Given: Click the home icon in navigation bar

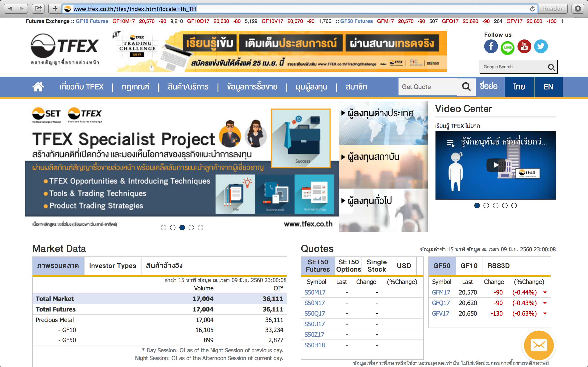Looking at the screenshot, I should click(x=38, y=87).
